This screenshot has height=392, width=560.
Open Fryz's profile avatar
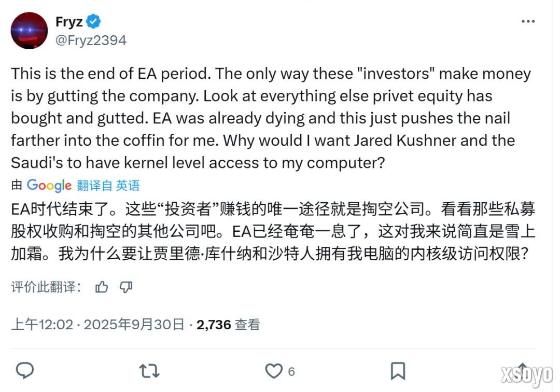point(30,31)
